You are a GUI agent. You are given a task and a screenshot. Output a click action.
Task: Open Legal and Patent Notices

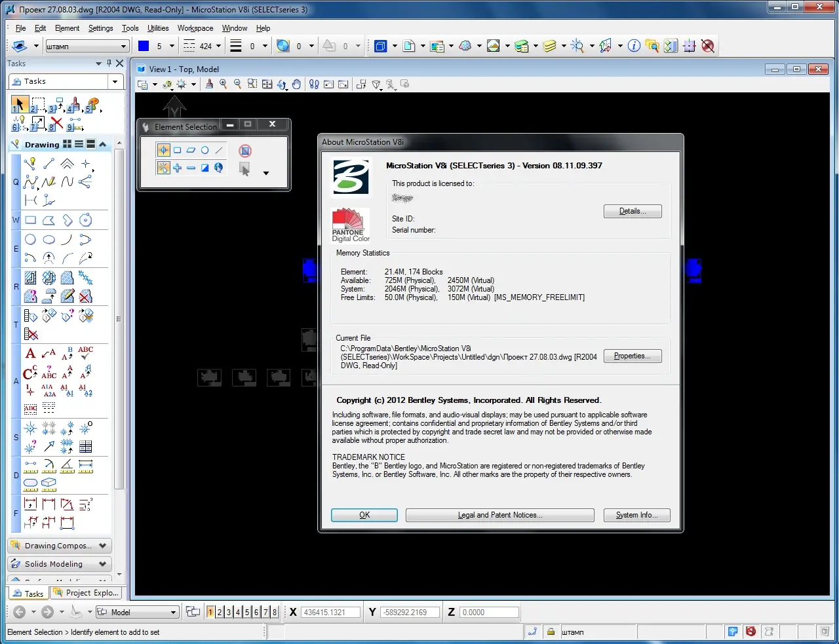click(x=500, y=515)
